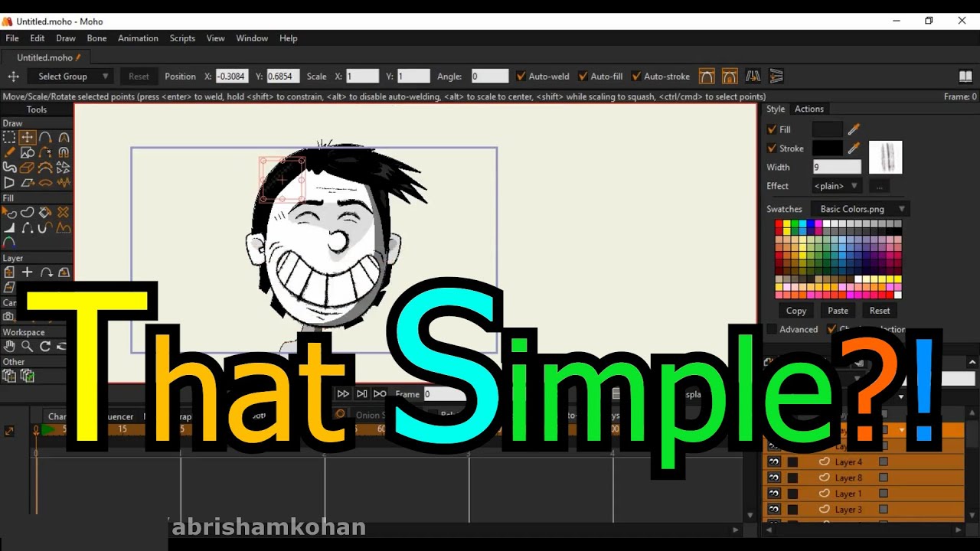The width and height of the screenshot is (980, 551).
Task: Open the Basic Colors.png swatches dropdown
Action: [861, 209]
